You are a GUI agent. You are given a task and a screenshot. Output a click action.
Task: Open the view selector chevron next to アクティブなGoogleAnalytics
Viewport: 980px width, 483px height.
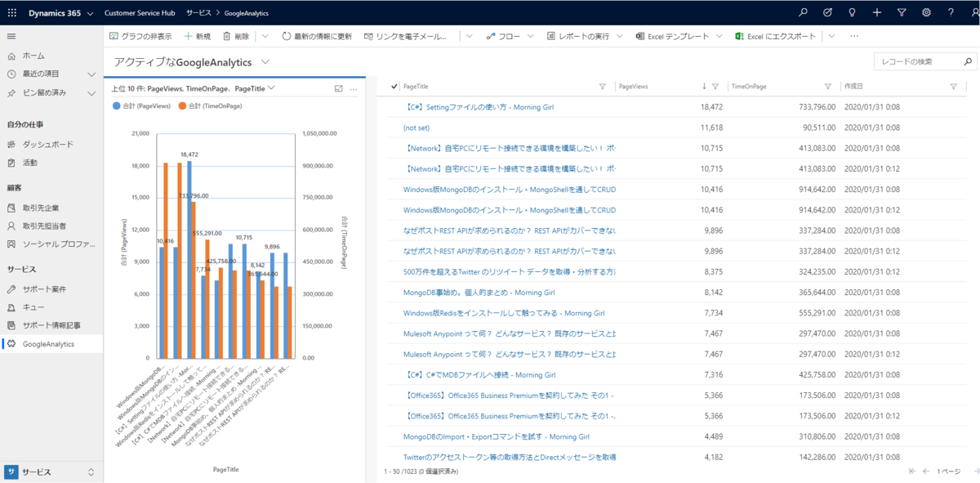point(265,62)
